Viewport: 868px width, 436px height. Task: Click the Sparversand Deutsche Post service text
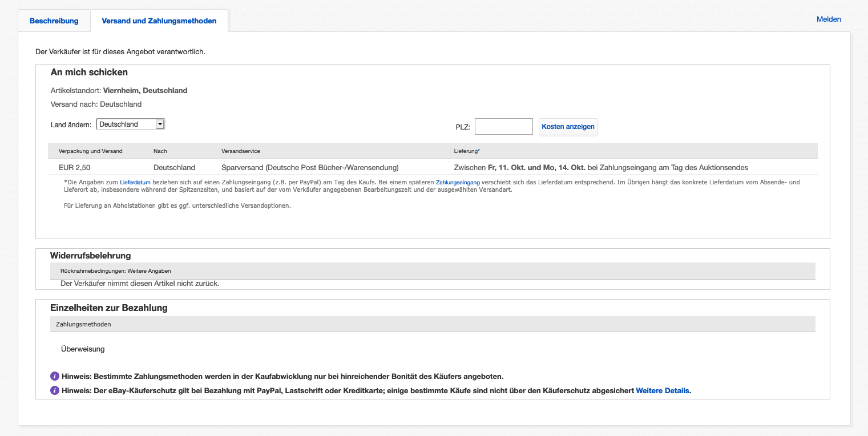[309, 168]
